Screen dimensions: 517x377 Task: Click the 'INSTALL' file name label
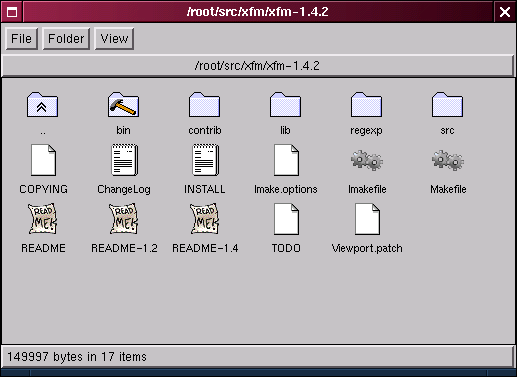tap(205, 189)
